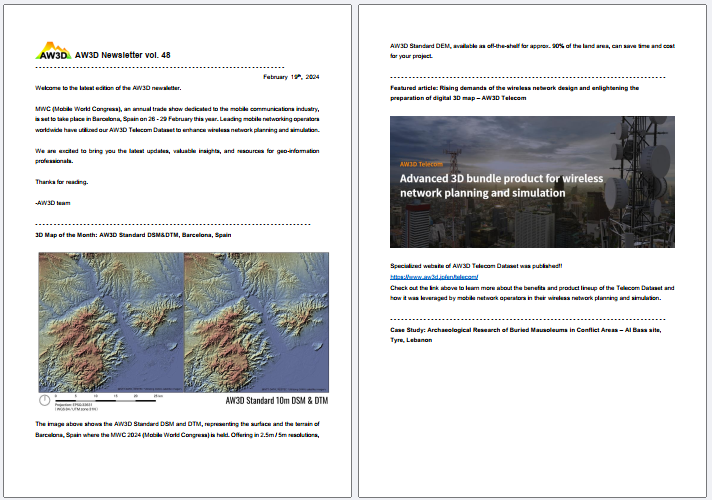Click 'AW3D Standard 10m DSM & DTM' caption

(x=277, y=400)
